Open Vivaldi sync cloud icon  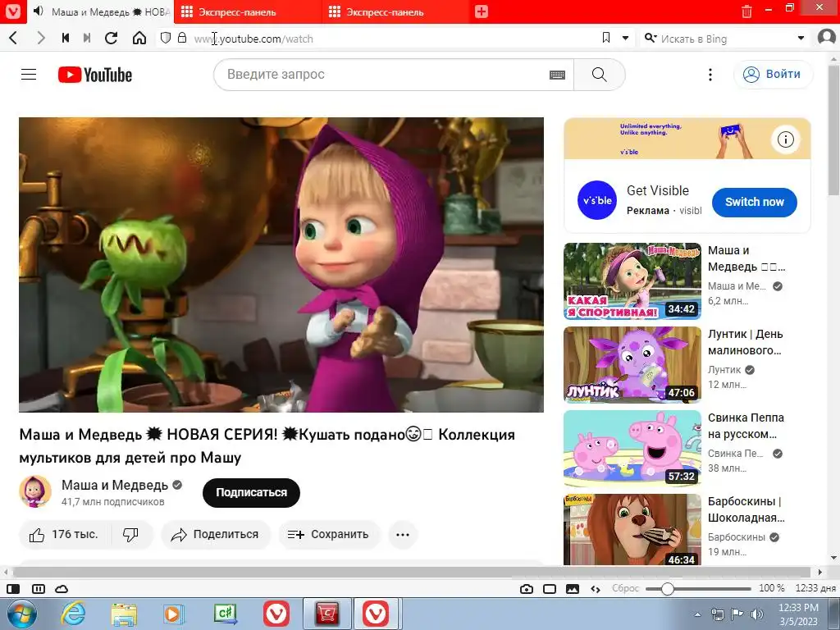click(x=62, y=589)
